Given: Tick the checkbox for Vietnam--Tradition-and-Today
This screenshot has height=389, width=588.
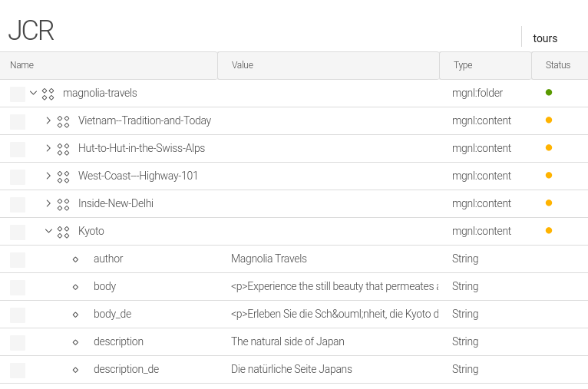Looking at the screenshot, I should 18,122.
